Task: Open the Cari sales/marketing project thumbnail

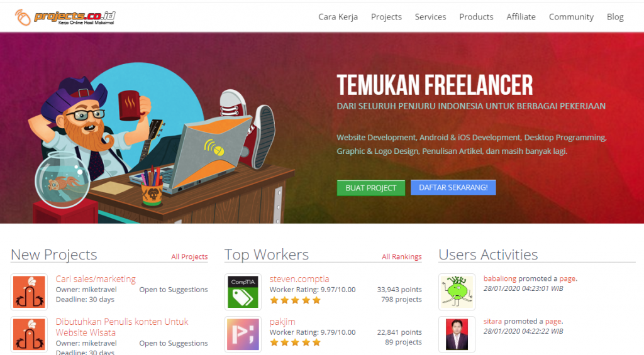Action: (x=29, y=292)
